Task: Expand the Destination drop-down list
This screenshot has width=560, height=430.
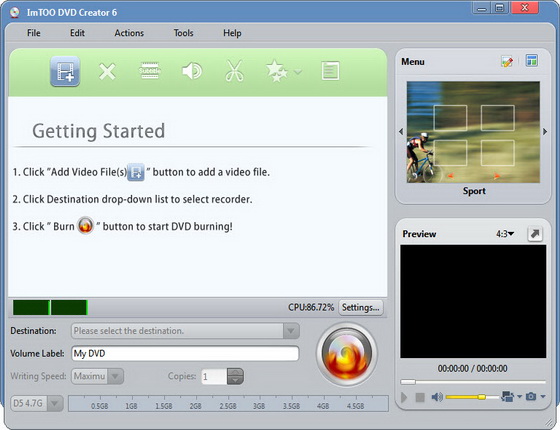Action: click(291, 331)
